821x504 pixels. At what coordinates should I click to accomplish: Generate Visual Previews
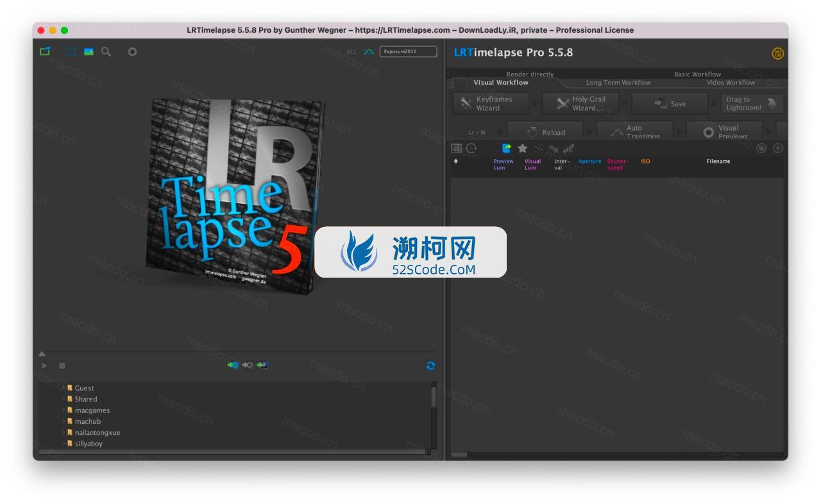[x=725, y=131]
